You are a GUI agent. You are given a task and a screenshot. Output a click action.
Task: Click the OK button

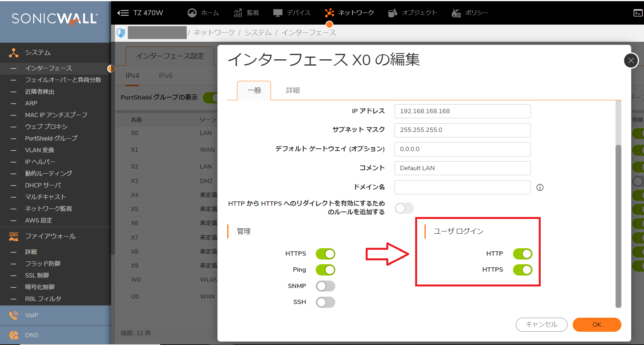tap(597, 325)
